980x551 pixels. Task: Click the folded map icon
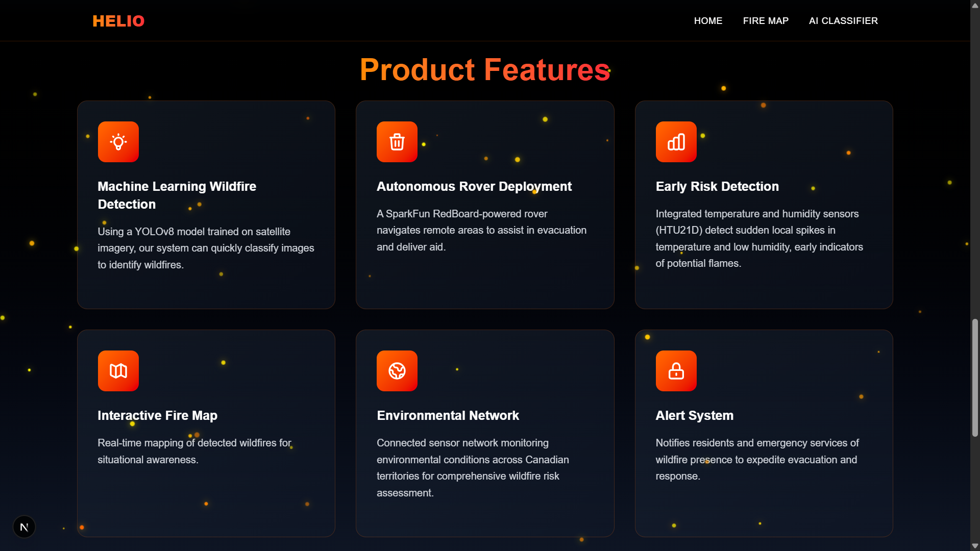(x=118, y=371)
